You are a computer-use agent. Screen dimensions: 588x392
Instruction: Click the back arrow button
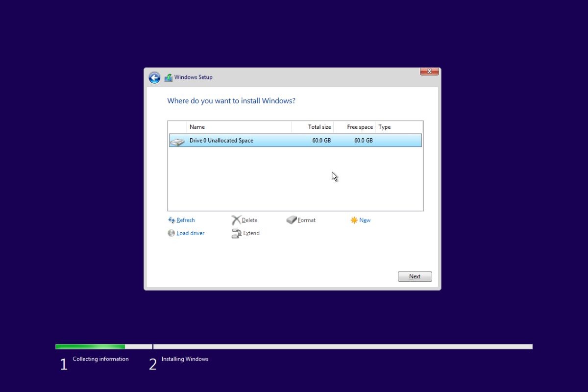154,77
